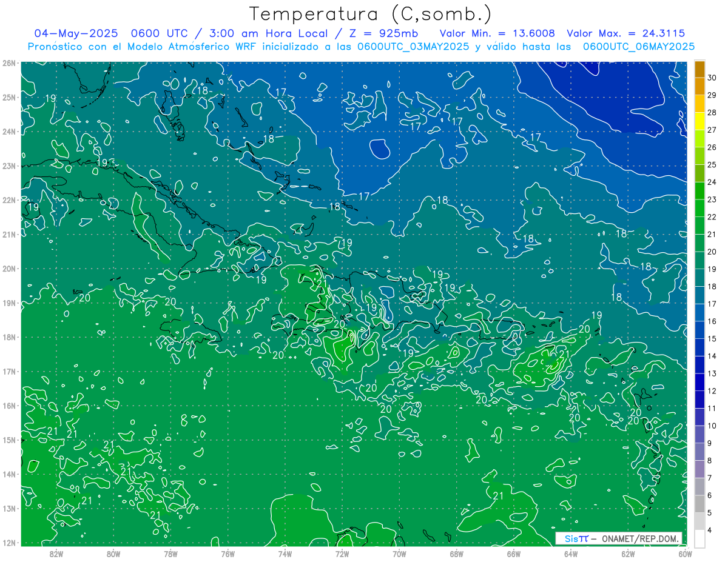This screenshot has width=728, height=562.
Task: Click the gray band between 5 and 6
Action: (x=699, y=504)
